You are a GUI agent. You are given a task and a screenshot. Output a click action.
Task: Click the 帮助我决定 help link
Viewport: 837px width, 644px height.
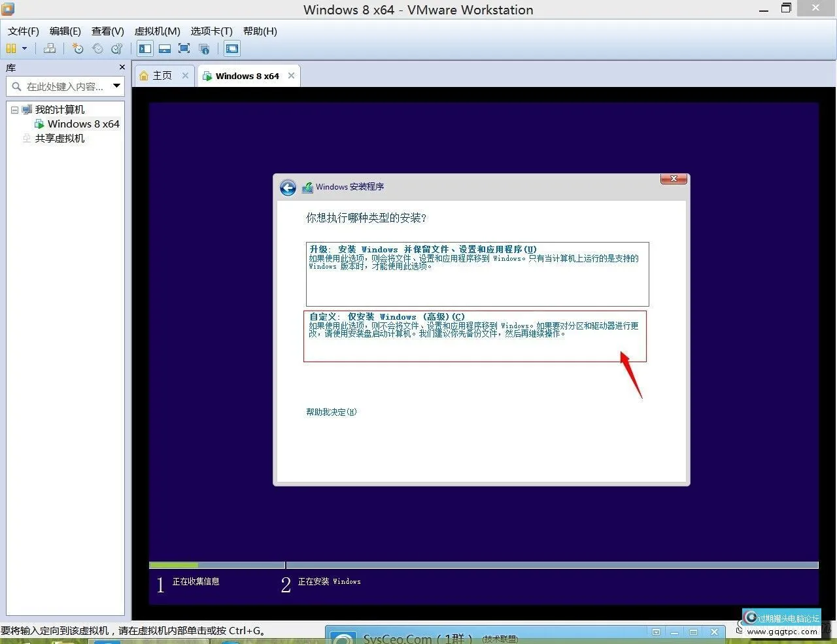click(330, 412)
